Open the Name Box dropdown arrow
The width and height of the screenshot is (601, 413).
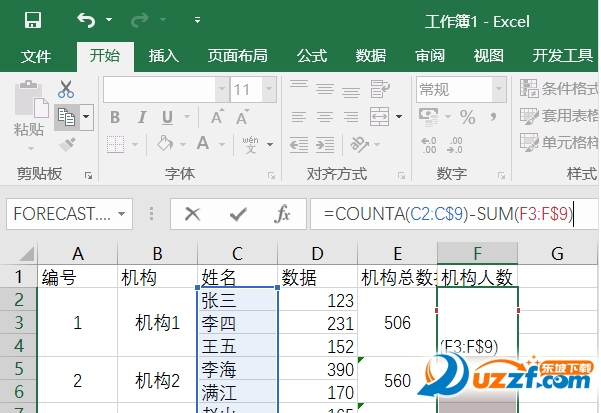123,213
